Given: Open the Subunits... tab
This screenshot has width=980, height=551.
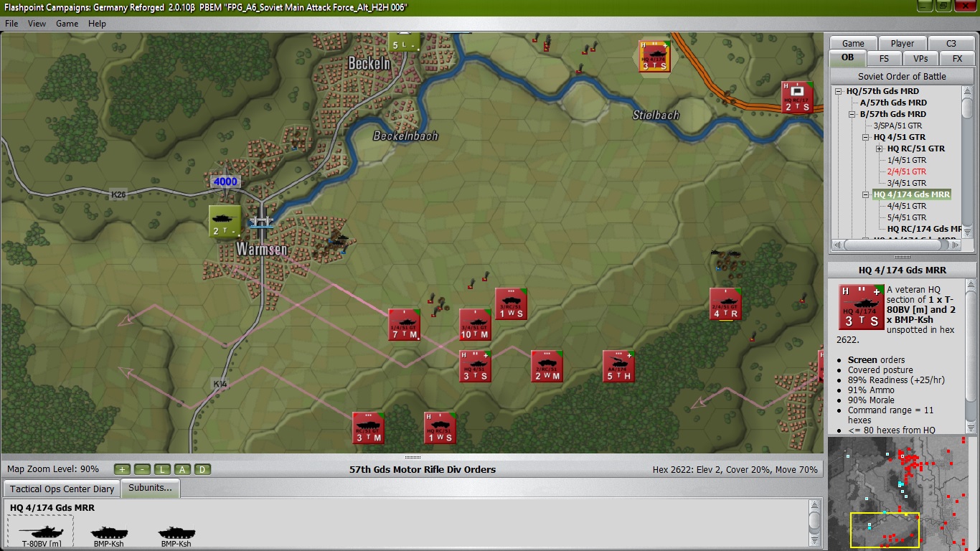Looking at the screenshot, I should pos(151,488).
